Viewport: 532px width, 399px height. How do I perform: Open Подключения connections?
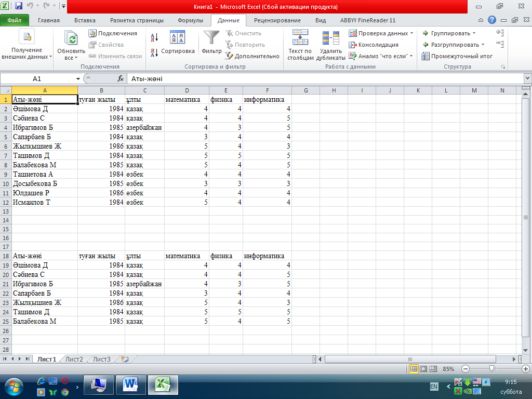[113, 33]
